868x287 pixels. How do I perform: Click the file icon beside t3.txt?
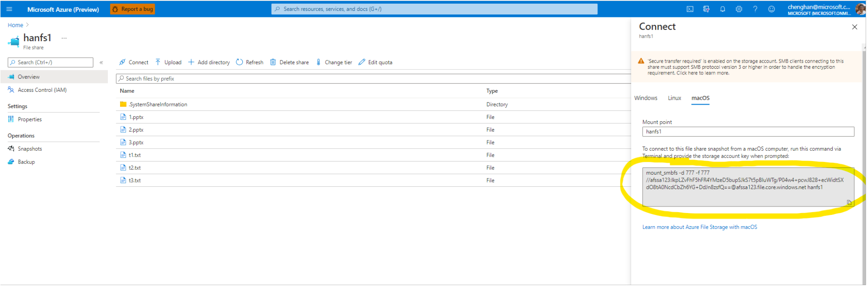(123, 180)
